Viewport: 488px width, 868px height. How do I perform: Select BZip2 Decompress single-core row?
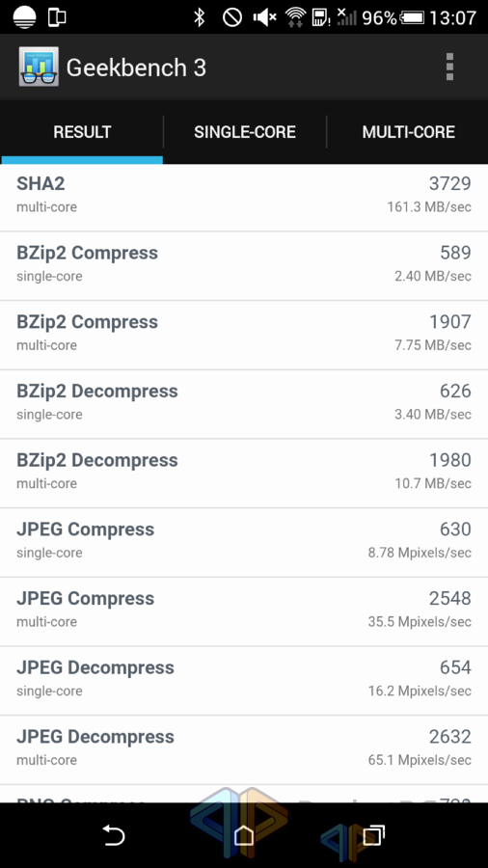244,405
